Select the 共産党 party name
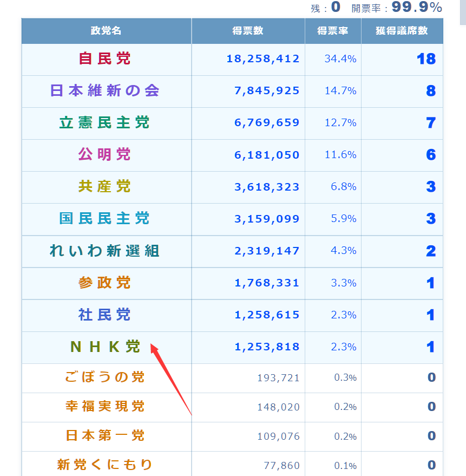The height and width of the screenshot is (476, 466). [x=104, y=186]
